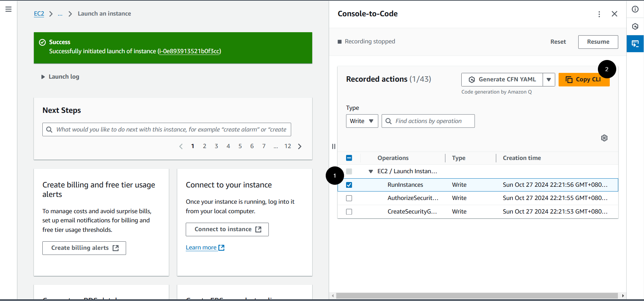The height and width of the screenshot is (301, 644).
Task: Check the EC2 / Launch Instan... group checkbox
Action: pos(349,172)
